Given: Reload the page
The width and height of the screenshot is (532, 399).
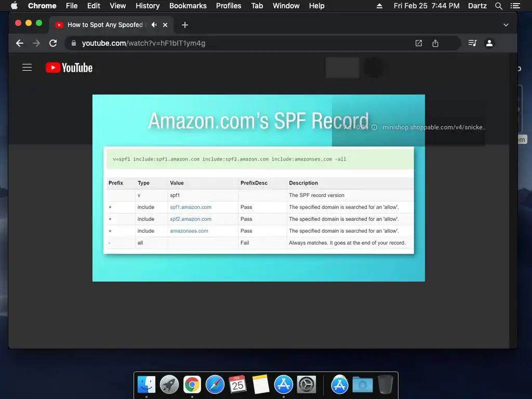Looking at the screenshot, I should click(x=53, y=43).
